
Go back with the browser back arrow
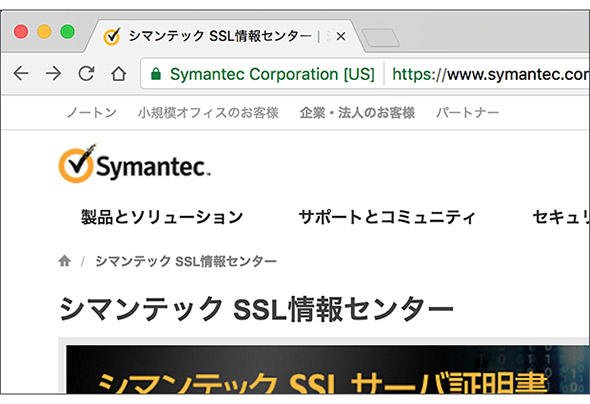21,73
